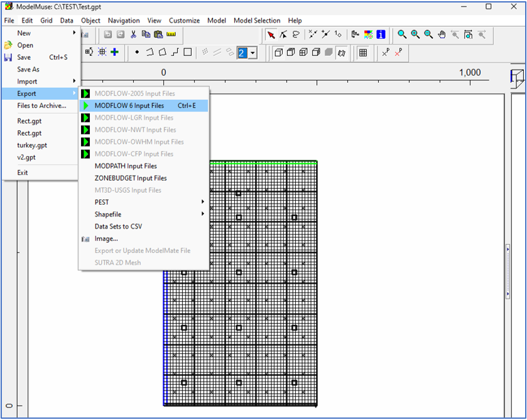
Task: Choose ZONEBUDGET Input Files
Action: pyautogui.click(x=143, y=178)
